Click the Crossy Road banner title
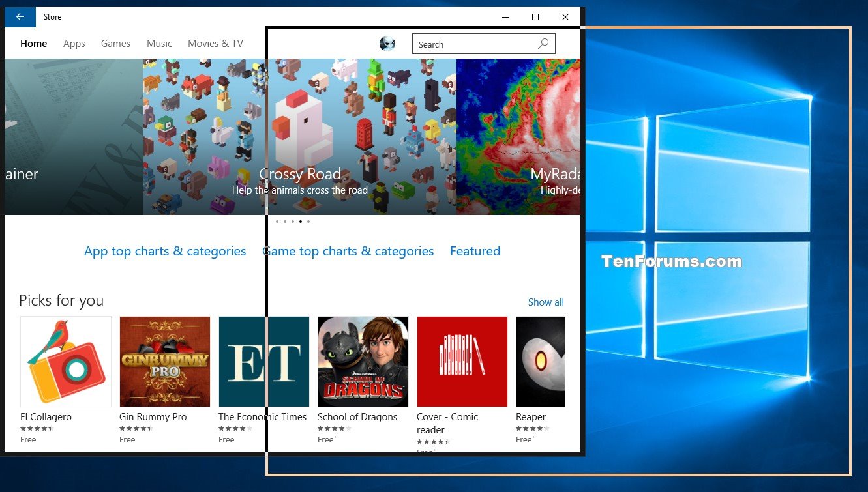The height and width of the screenshot is (492, 868). point(300,174)
